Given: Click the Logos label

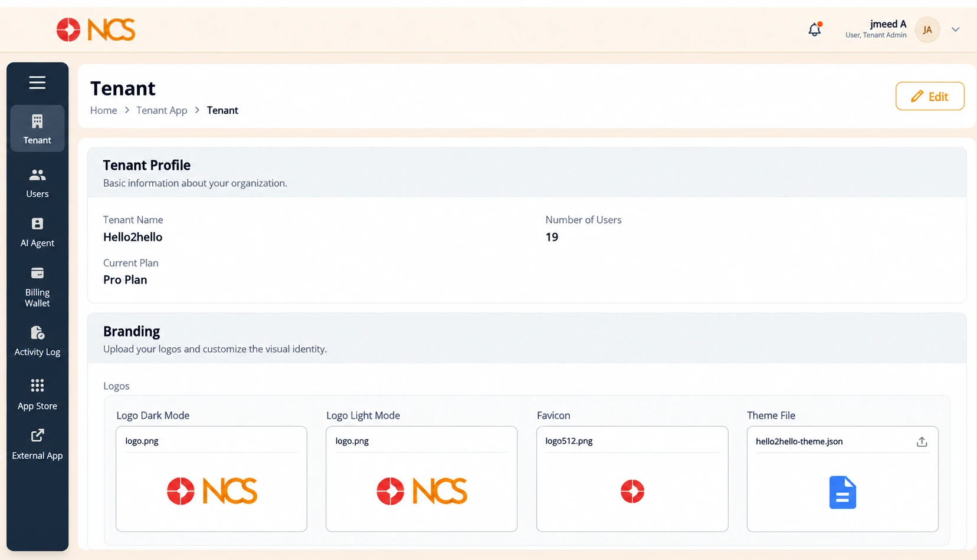Looking at the screenshot, I should (x=116, y=386).
